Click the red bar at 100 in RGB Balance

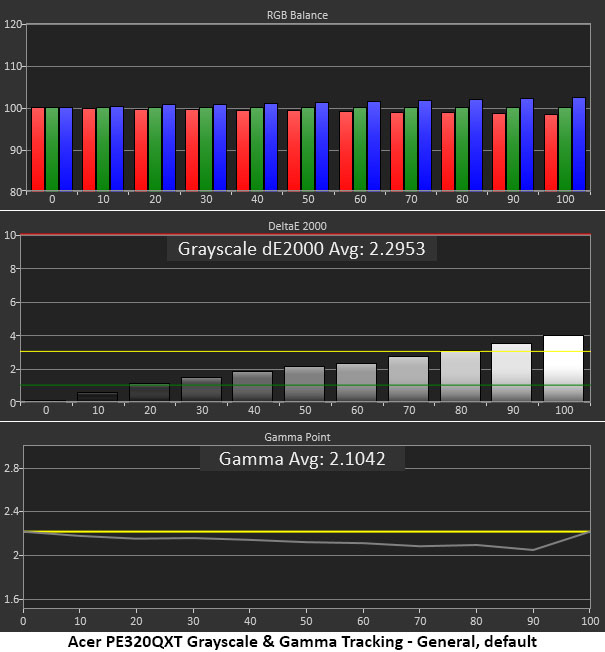(x=551, y=153)
